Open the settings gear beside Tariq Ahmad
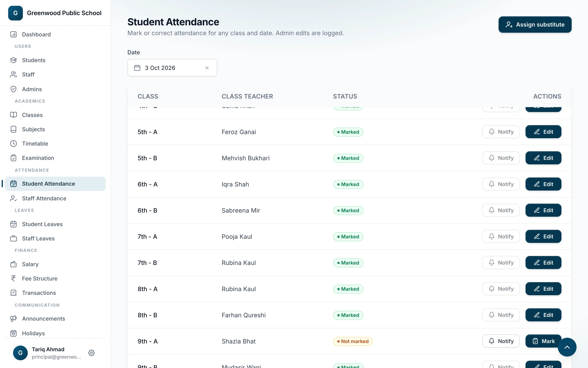Viewport: 588px width, 368px height. (x=91, y=353)
